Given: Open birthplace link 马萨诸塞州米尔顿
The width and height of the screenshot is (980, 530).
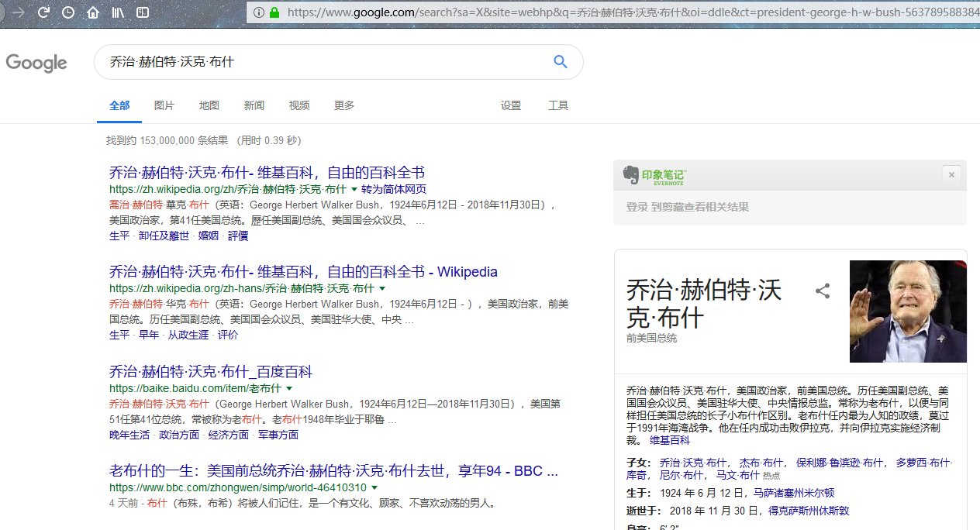Looking at the screenshot, I should click(x=794, y=493).
